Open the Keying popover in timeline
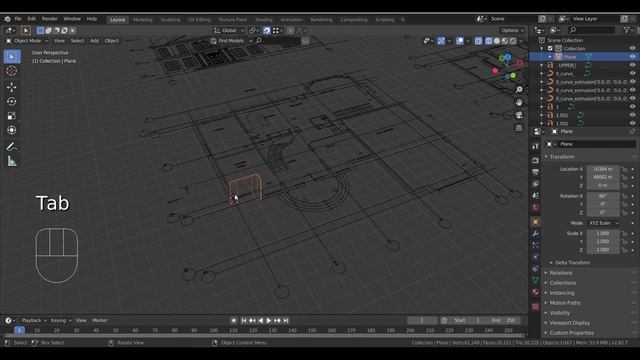Screen dimensions: 640x360 [60, 320]
